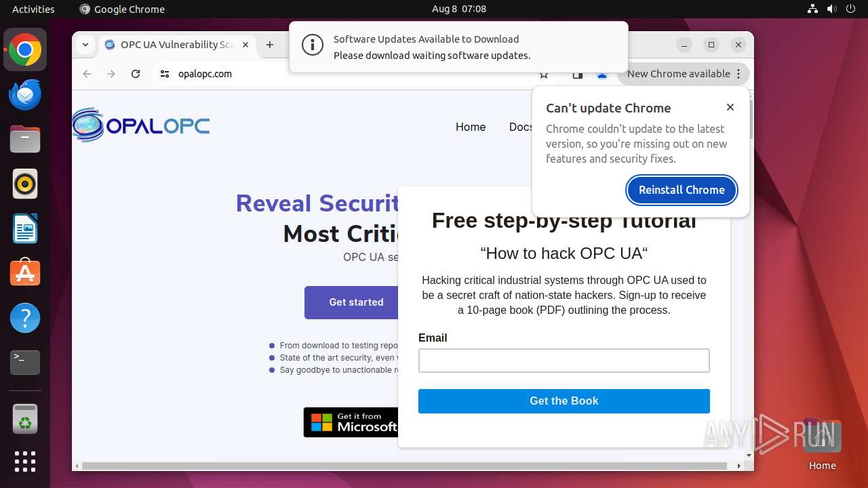Click the OPAL OPC logo
868x488 pixels.
pyautogui.click(x=141, y=125)
